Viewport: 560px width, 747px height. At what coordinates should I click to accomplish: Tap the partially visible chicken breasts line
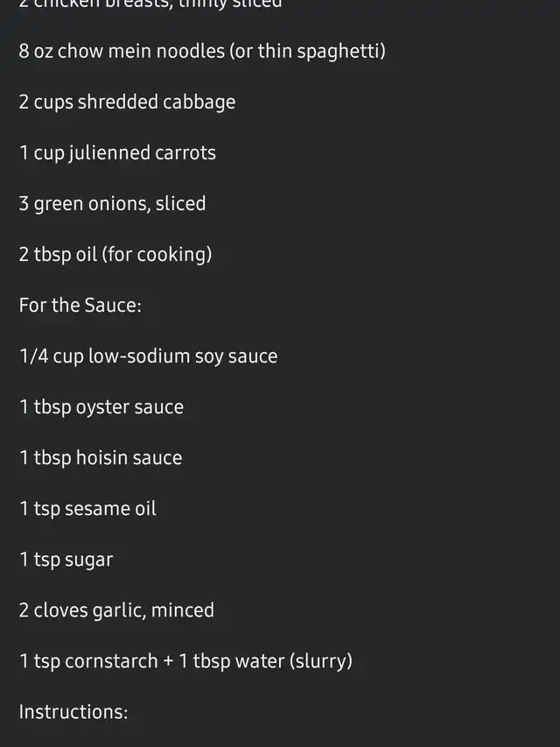150,4
